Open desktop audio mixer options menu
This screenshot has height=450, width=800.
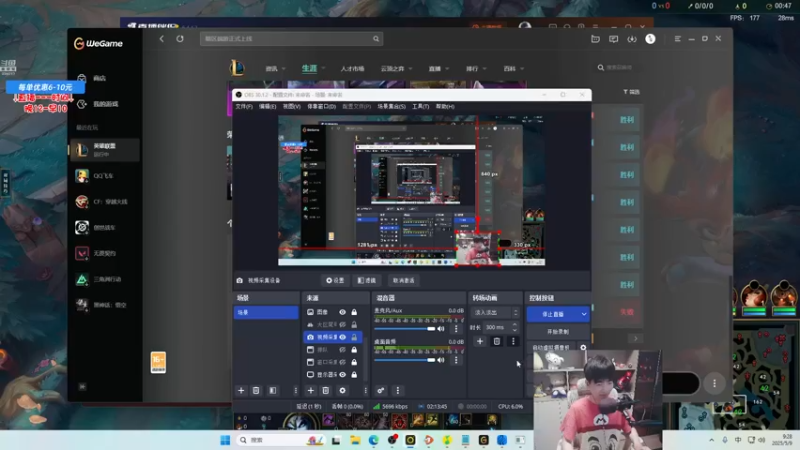pos(456,360)
